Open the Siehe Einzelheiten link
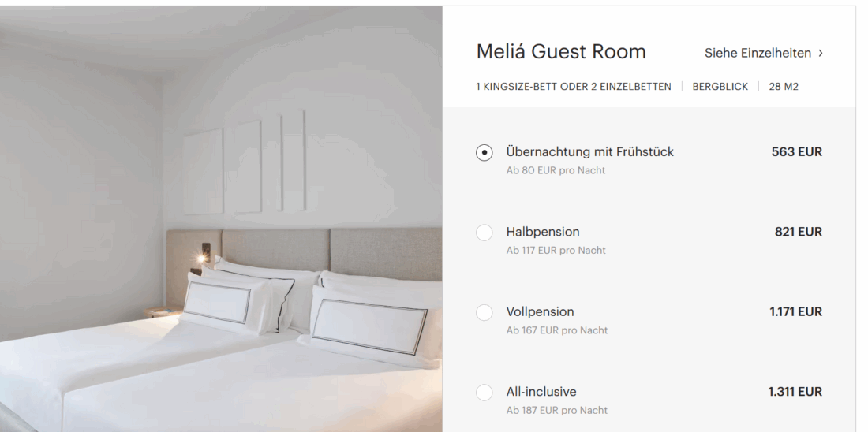Viewport: 868px width, 432px height. 758,53
